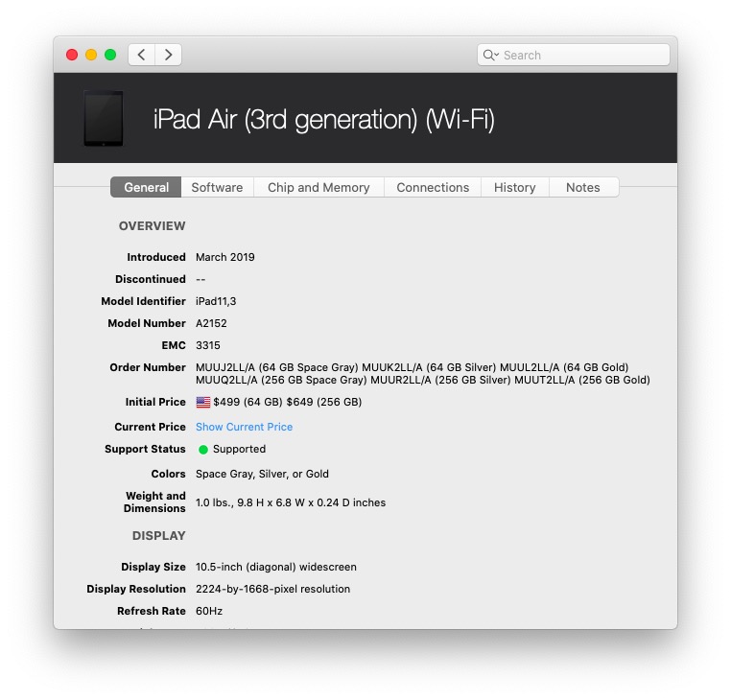Click the yellow minimize window button
This screenshot has height=700, width=731.
pos(91,55)
